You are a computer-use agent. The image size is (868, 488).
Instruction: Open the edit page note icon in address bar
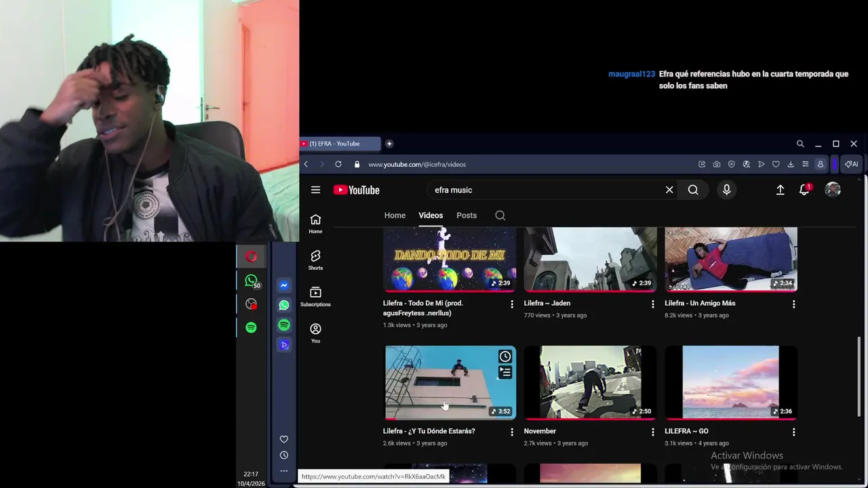coord(702,164)
